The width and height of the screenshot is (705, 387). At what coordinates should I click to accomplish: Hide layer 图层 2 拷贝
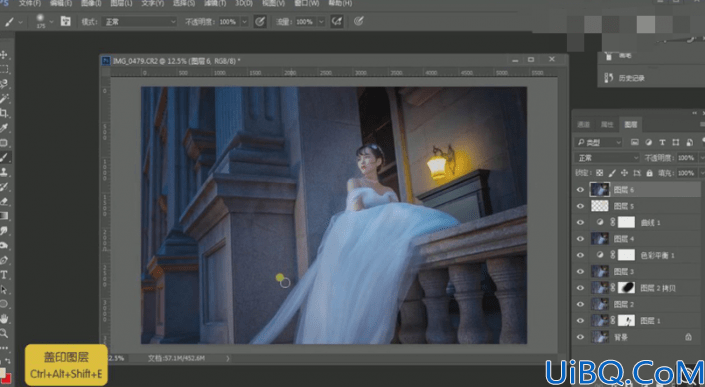pyautogui.click(x=580, y=288)
